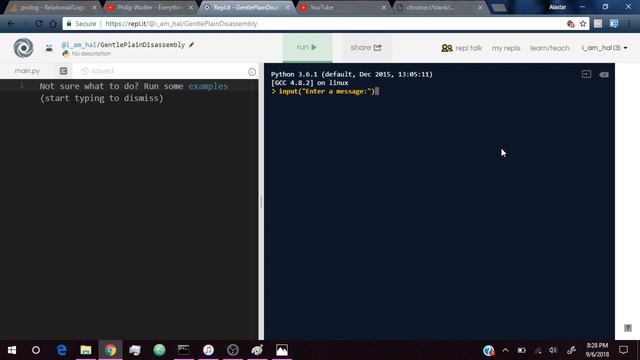Launch Edge from the taskbar
This screenshot has width=640, height=360.
(61, 350)
